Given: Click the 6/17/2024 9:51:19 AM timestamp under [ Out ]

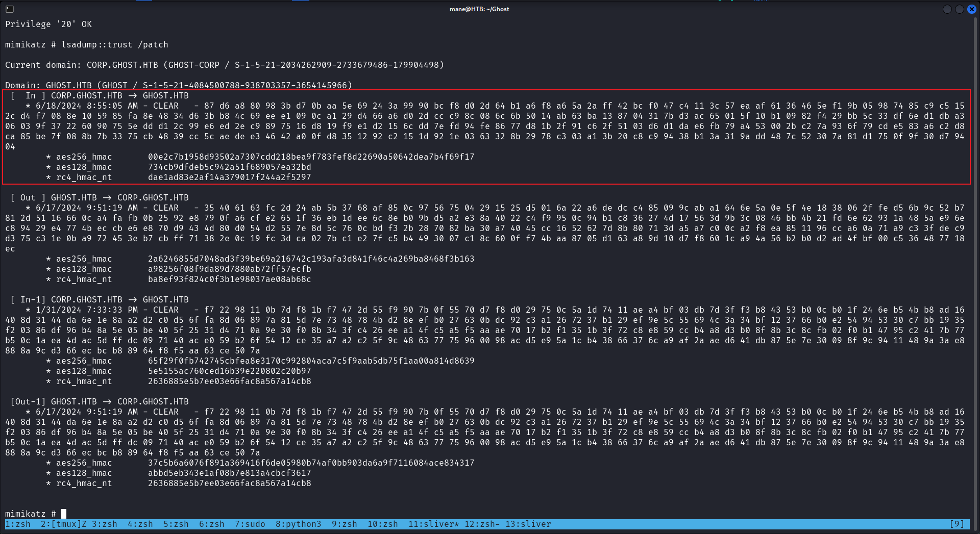Looking at the screenshot, I should coord(87,208).
